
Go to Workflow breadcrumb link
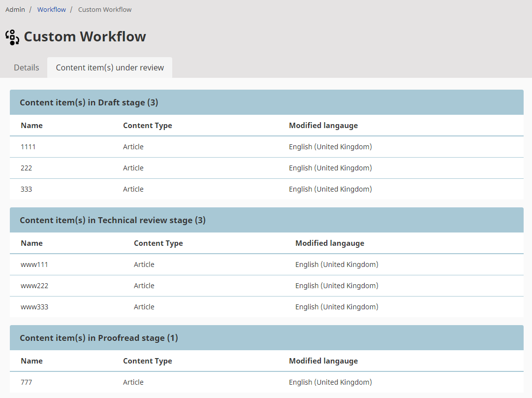pyautogui.click(x=52, y=9)
